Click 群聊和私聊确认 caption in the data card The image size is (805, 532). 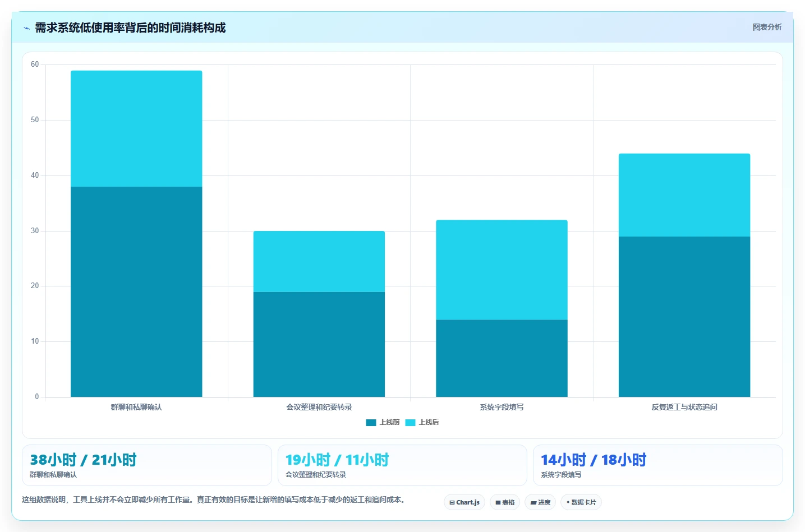point(53,475)
